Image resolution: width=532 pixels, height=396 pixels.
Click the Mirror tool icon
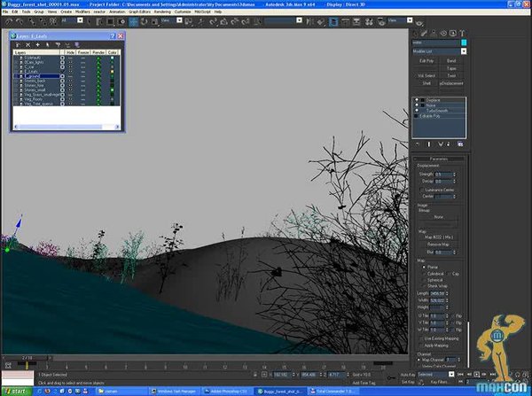tap(309, 22)
